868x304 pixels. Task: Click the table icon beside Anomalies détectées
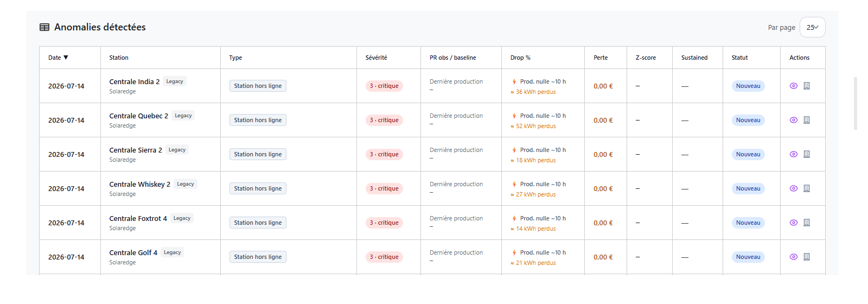44,27
